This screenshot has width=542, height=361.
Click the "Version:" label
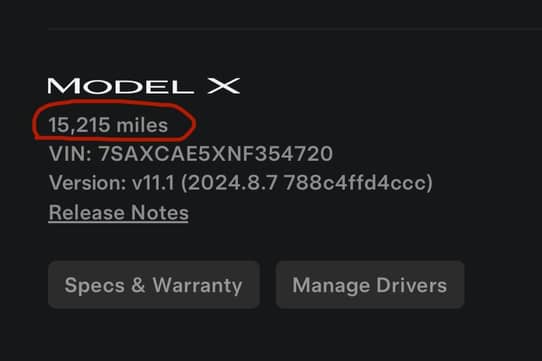coord(87,182)
